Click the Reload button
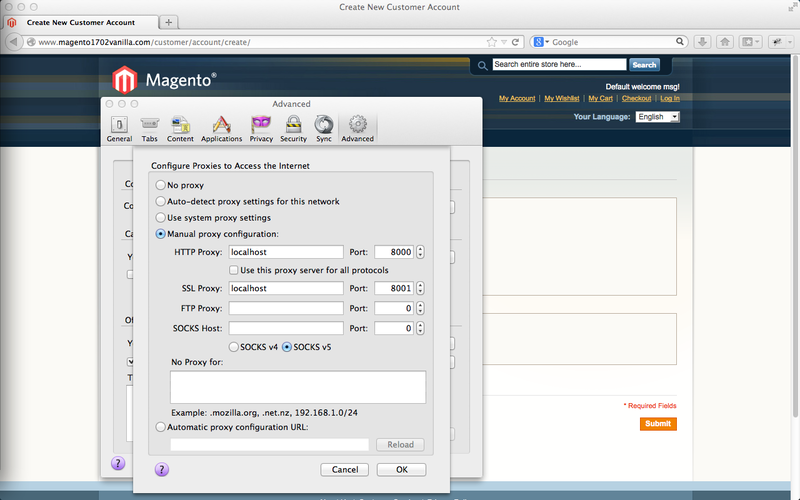This screenshot has width=800, height=500. 401,444
